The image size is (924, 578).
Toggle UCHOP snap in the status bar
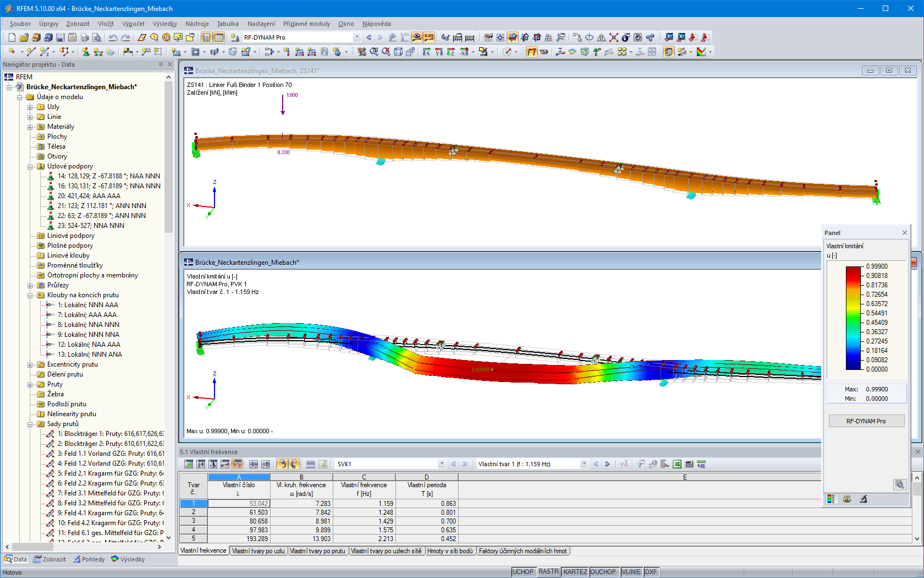[x=522, y=572]
